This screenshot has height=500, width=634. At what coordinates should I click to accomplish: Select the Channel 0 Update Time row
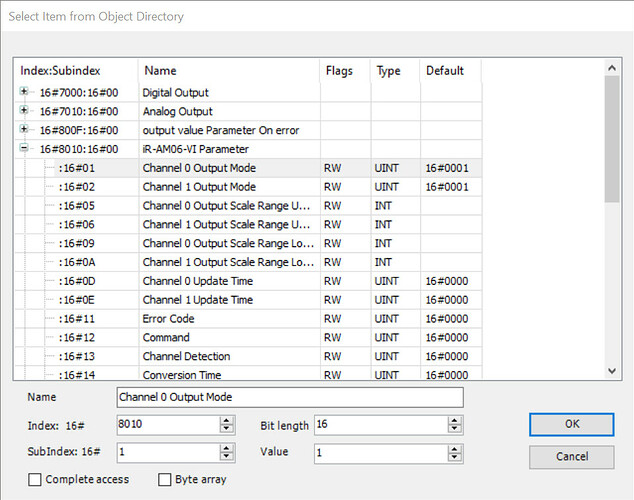tap(248, 281)
